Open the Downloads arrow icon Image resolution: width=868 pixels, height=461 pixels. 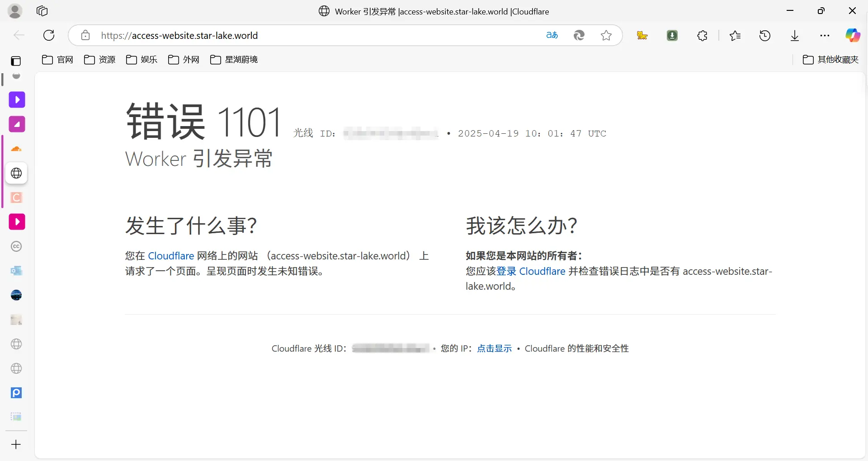795,35
